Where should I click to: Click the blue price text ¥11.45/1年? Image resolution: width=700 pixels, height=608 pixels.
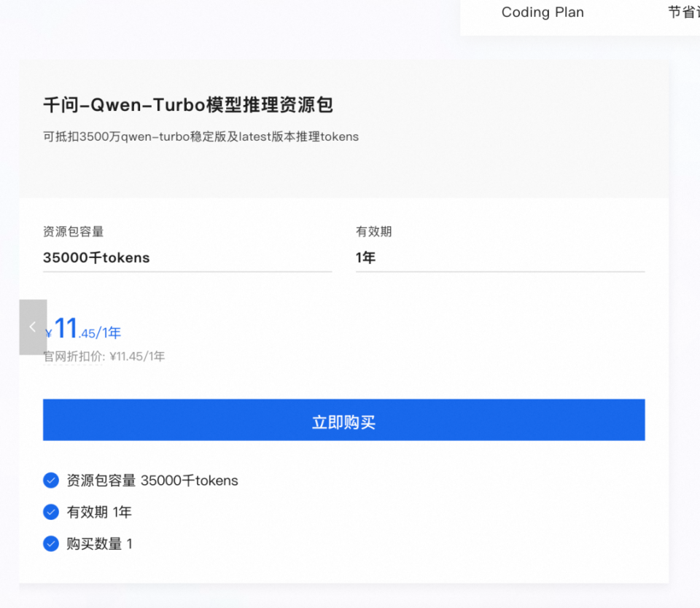[82, 328]
